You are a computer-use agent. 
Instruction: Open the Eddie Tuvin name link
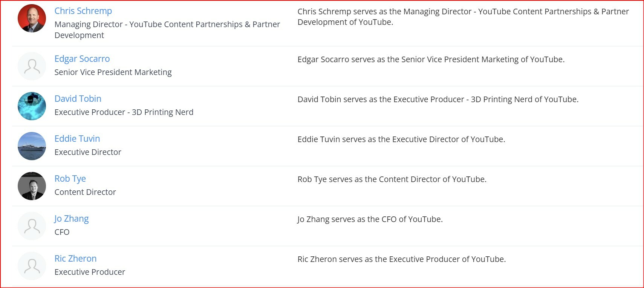point(77,139)
